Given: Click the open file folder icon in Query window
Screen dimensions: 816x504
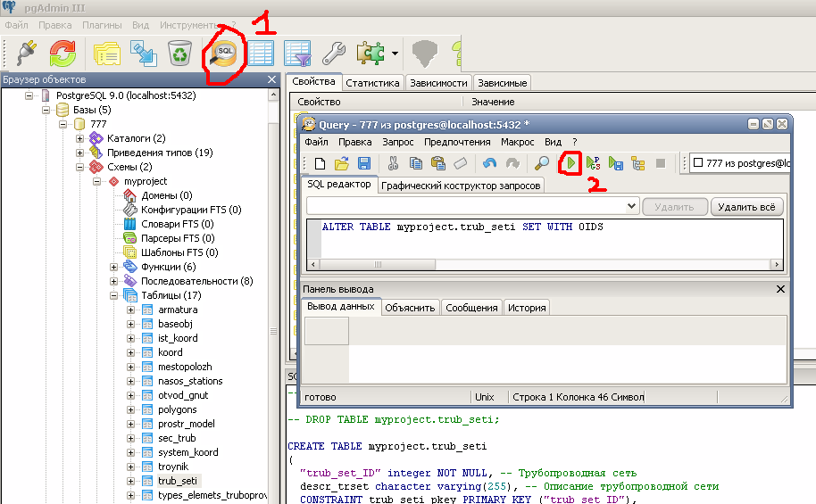Looking at the screenshot, I should [x=341, y=163].
